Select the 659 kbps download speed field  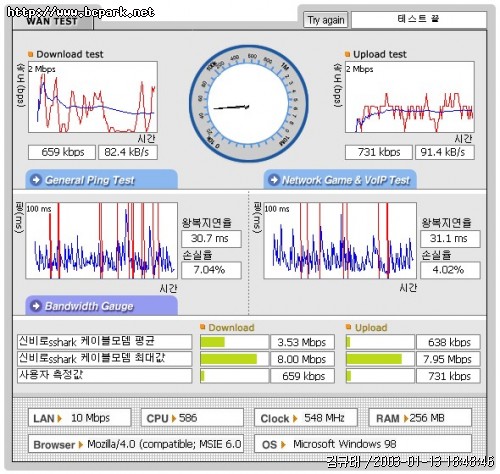coord(62,152)
